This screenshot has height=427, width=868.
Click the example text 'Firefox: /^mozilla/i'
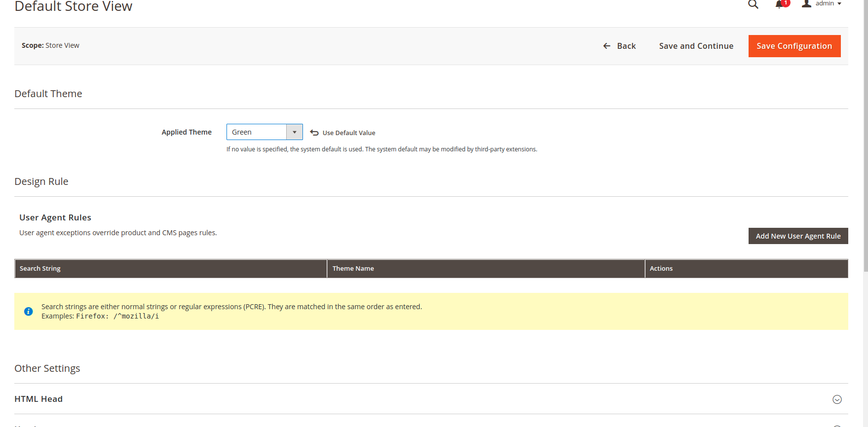(117, 316)
